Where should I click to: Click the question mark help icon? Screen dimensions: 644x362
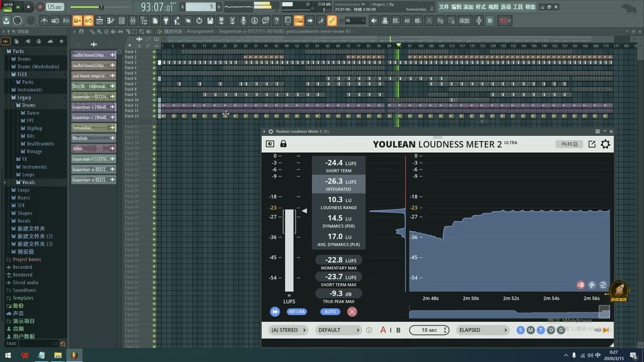(277, 21)
